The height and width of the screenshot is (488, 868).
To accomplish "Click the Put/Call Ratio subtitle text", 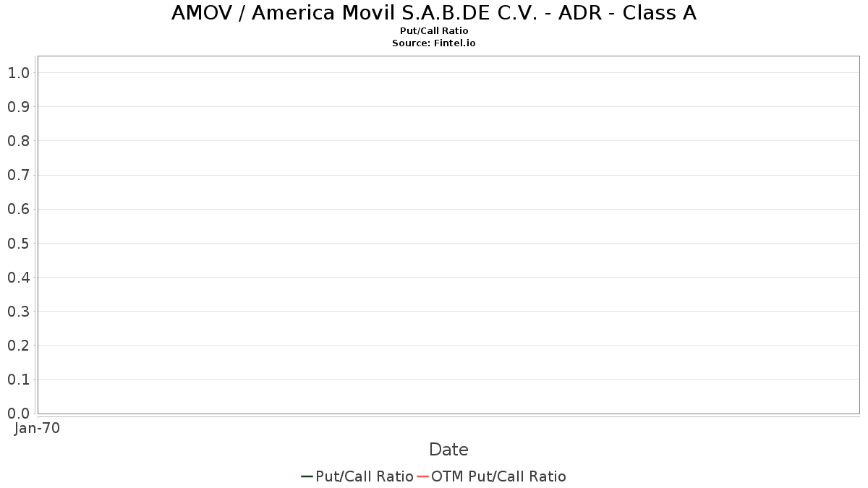I will point(434,31).
